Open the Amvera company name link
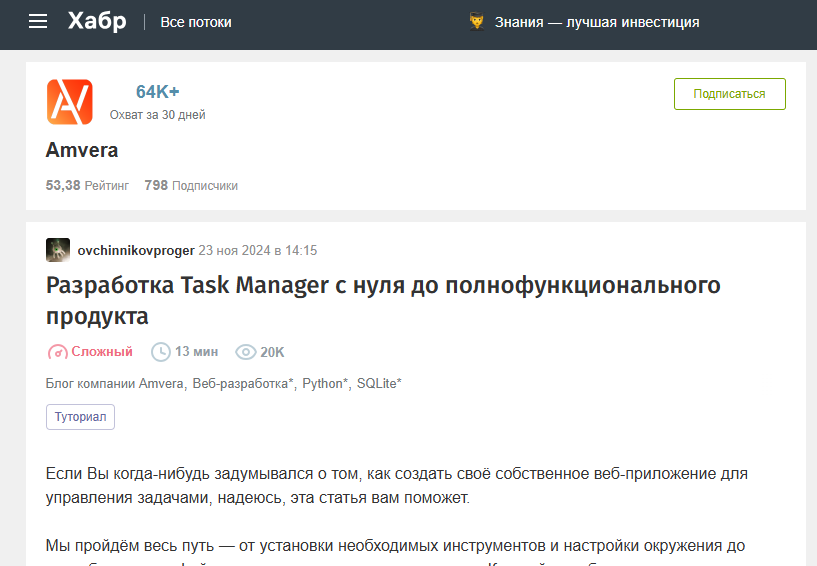This screenshot has width=817, height=566. pos(82,150)
